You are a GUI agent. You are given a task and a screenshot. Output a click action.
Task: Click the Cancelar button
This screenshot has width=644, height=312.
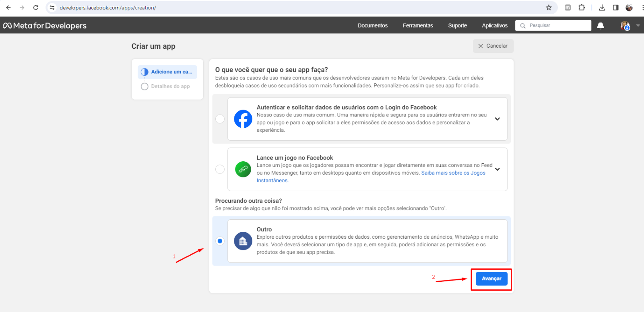coord(493,46)
